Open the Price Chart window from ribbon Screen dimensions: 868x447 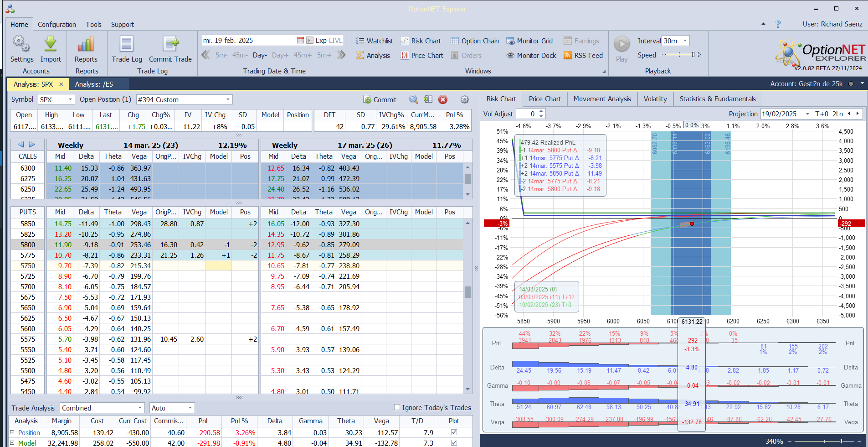tap(422, 55)
